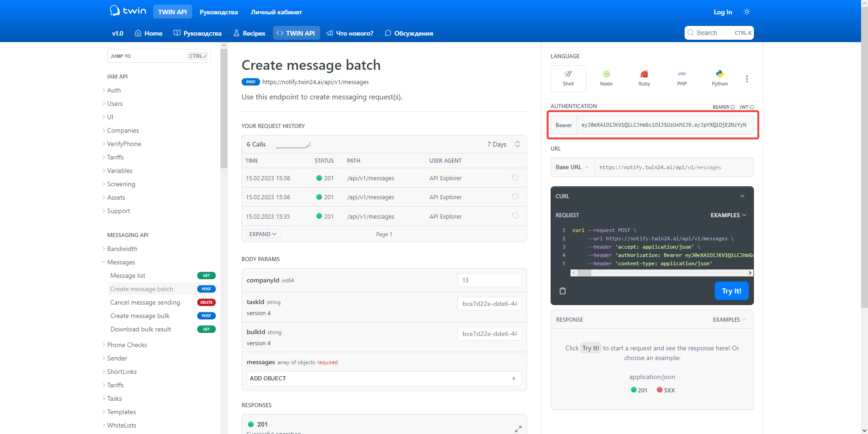The width and height of the screenshot is (868, 434).
Task: Click the page's main vertical scrollbar
Action: [x=864, y=157]
